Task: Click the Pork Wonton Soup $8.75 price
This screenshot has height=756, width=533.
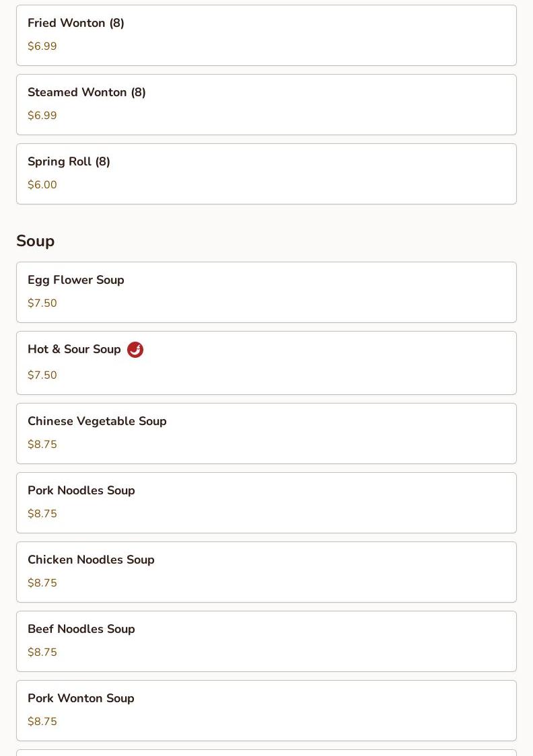Action: point(42,722)
